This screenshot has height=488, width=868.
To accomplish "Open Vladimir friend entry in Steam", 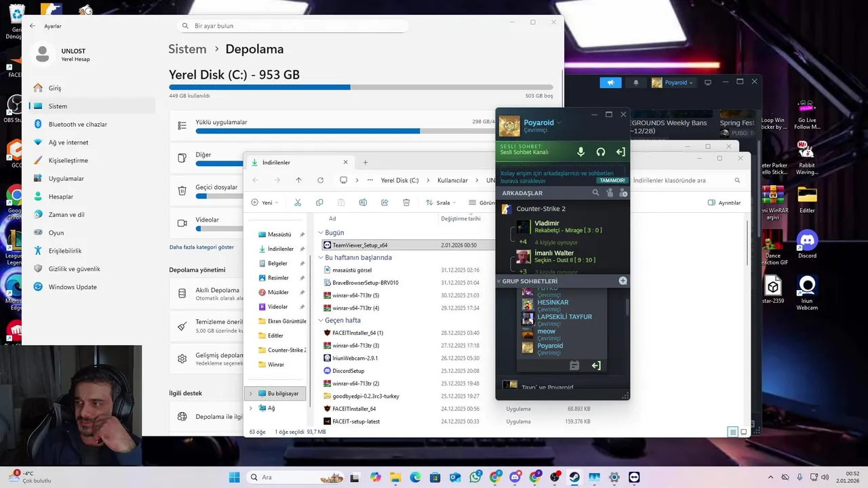I will (x=568, y=226).
